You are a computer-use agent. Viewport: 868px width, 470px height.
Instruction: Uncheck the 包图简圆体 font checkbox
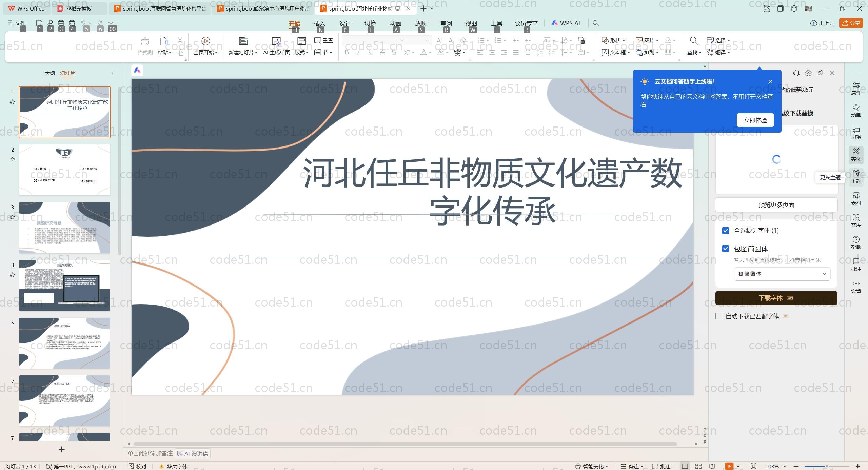(x=726, y=249)
